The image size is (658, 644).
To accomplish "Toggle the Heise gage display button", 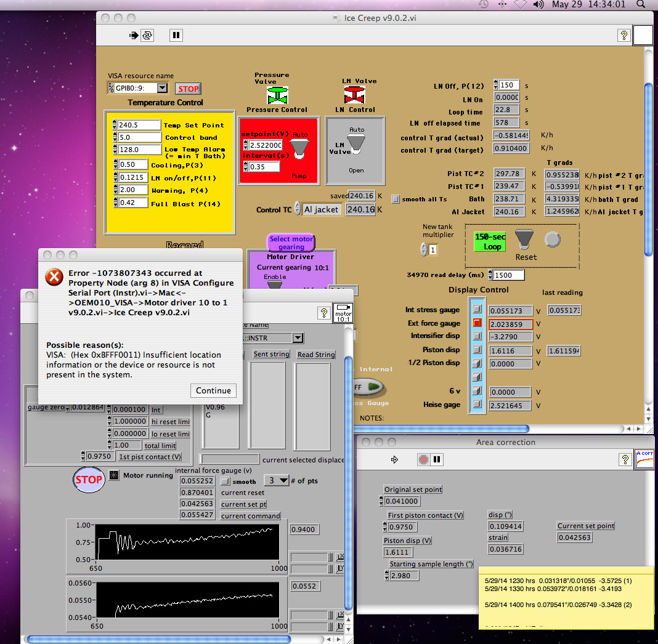I will pyautogui.click(x=477, y=405).
